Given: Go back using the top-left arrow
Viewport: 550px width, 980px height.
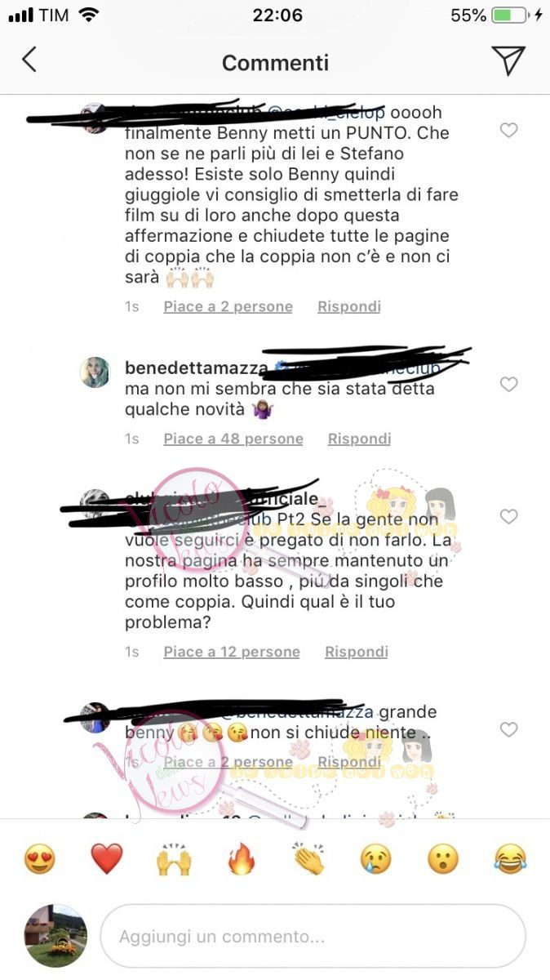Looking at the screenshot, I should tap(29, 60).
